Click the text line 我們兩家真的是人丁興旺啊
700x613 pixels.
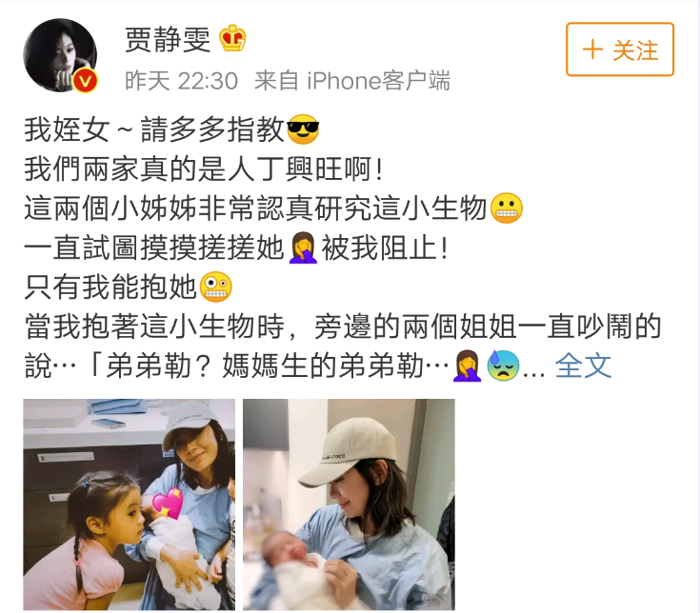[x=204, y=169]
